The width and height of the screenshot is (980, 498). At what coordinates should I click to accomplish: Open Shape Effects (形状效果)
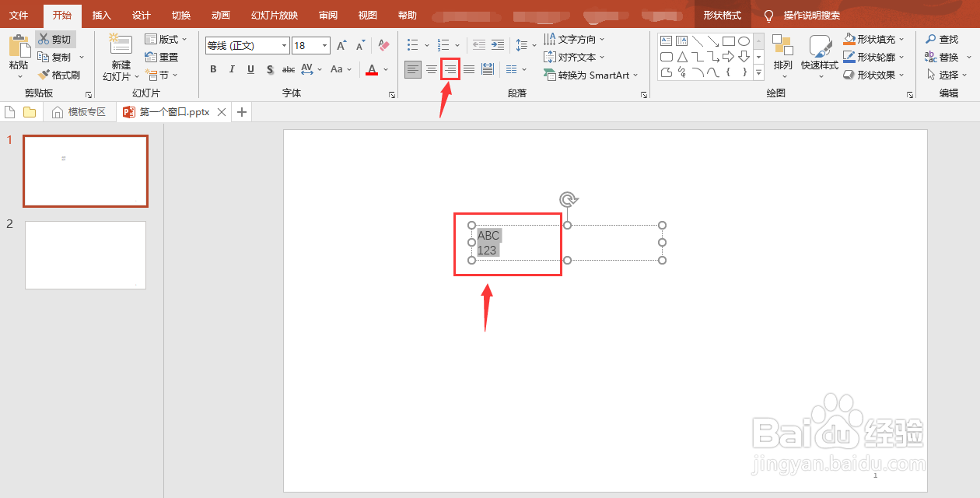[x=875, y=75]
